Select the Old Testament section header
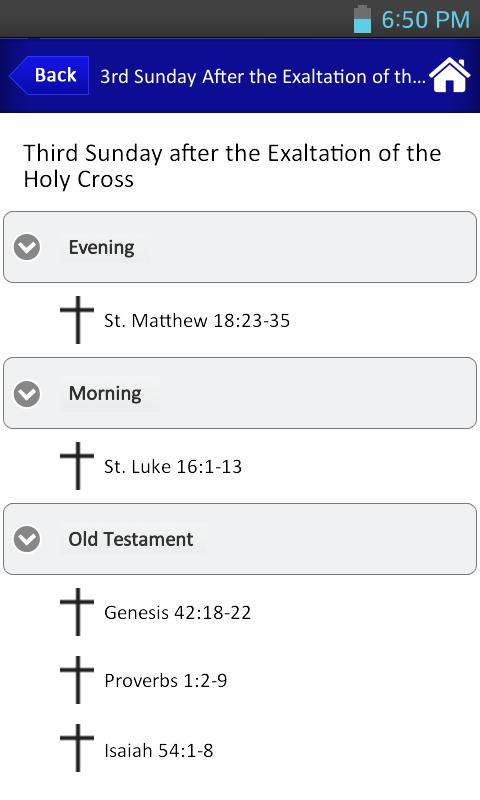The height and width of the screenshot is (800, 480). pos(240,539)
